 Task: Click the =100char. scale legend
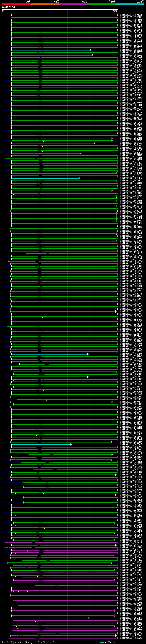(109, 642)
